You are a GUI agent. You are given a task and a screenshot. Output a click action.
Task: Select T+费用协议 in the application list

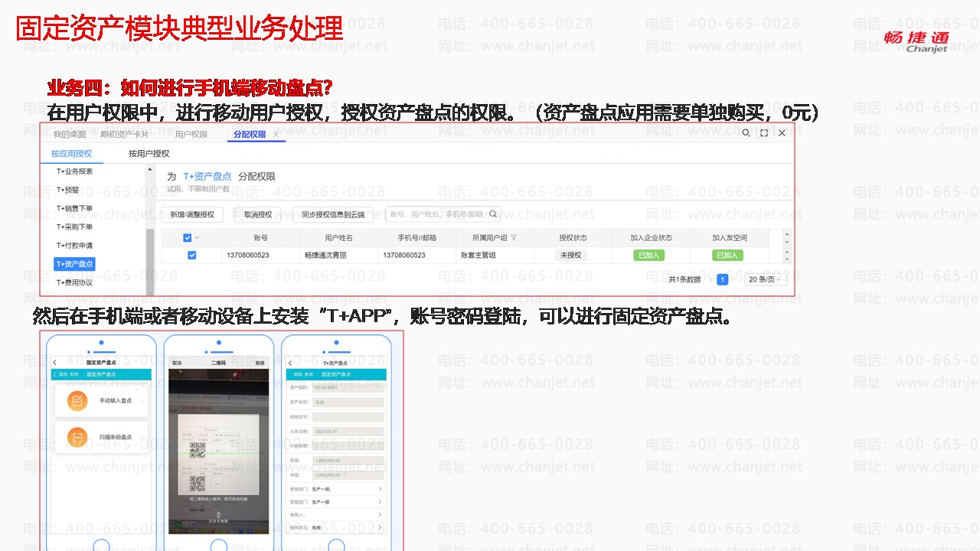pyautogui.click(x=75, y=282)
